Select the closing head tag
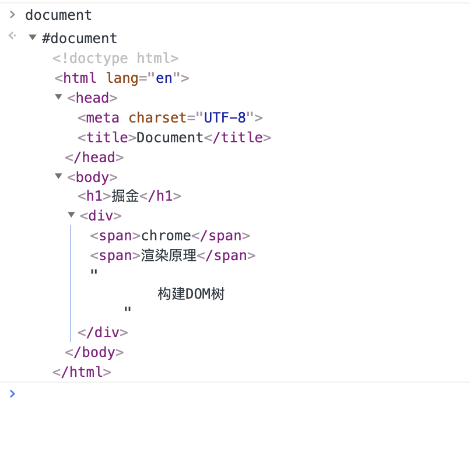The height and width of the screenshot is (476, 470). [x=94, y=157]
